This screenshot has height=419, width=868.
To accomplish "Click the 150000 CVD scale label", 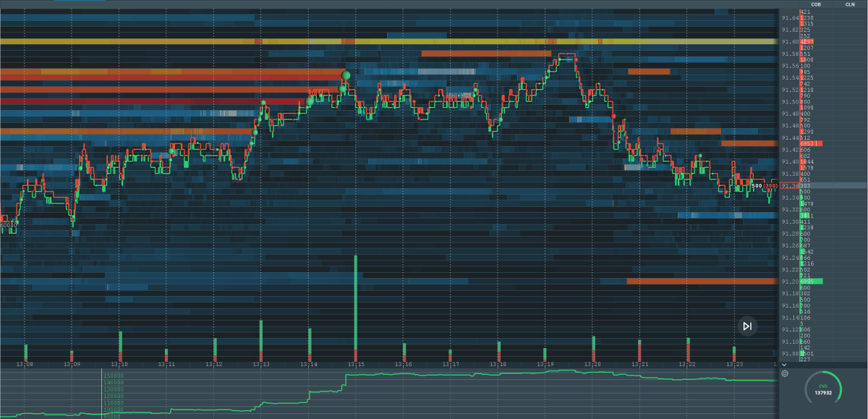I will click(112, 376).
